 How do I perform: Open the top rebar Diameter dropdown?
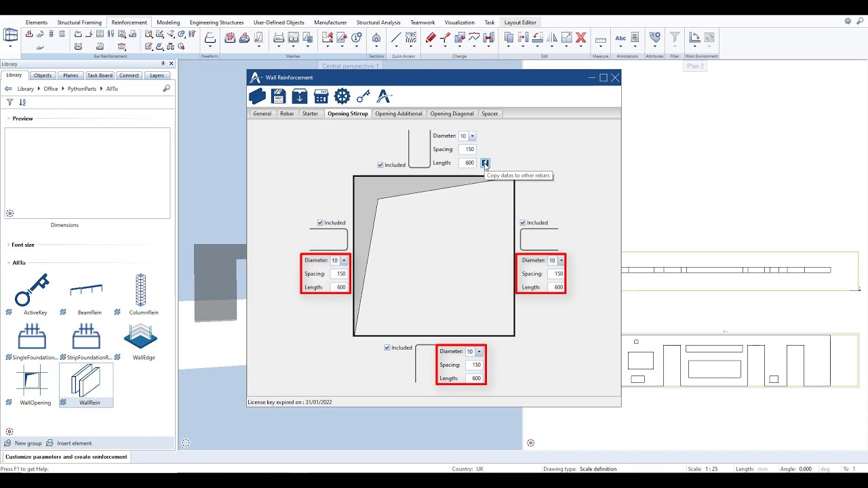[473, 136]
